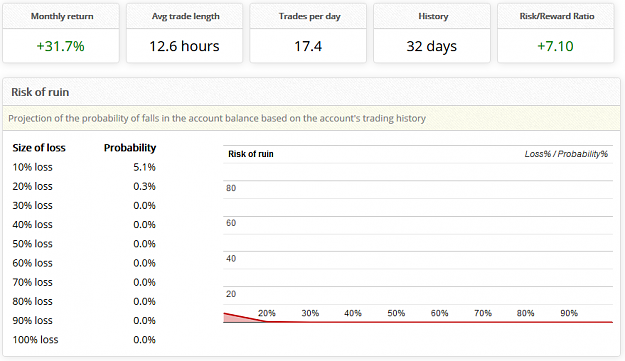Click the History card header
625x361 pixels.
tap(432, 16)
